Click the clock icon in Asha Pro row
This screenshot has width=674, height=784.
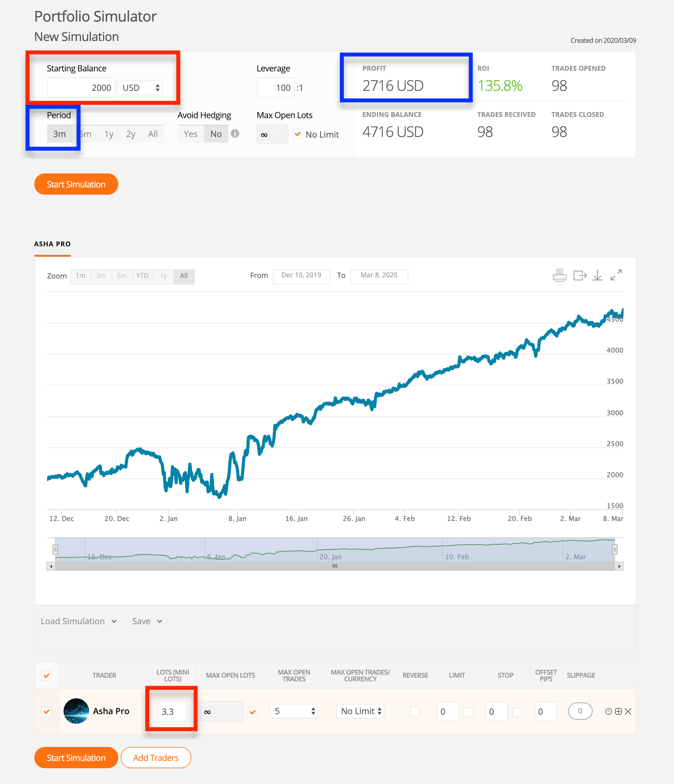[x=609, y=711]
